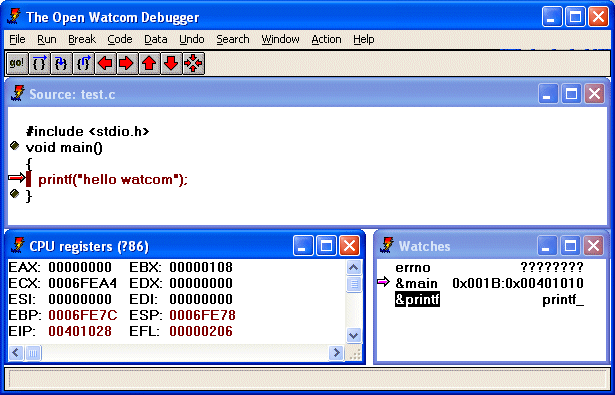
Task: Minimize the CPU registers window
Action: tap(303, 246)
